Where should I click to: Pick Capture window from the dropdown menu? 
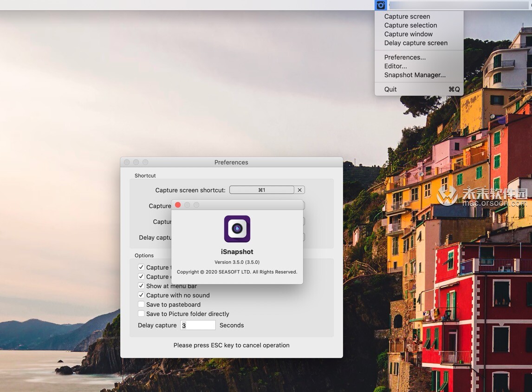(408, 34)
